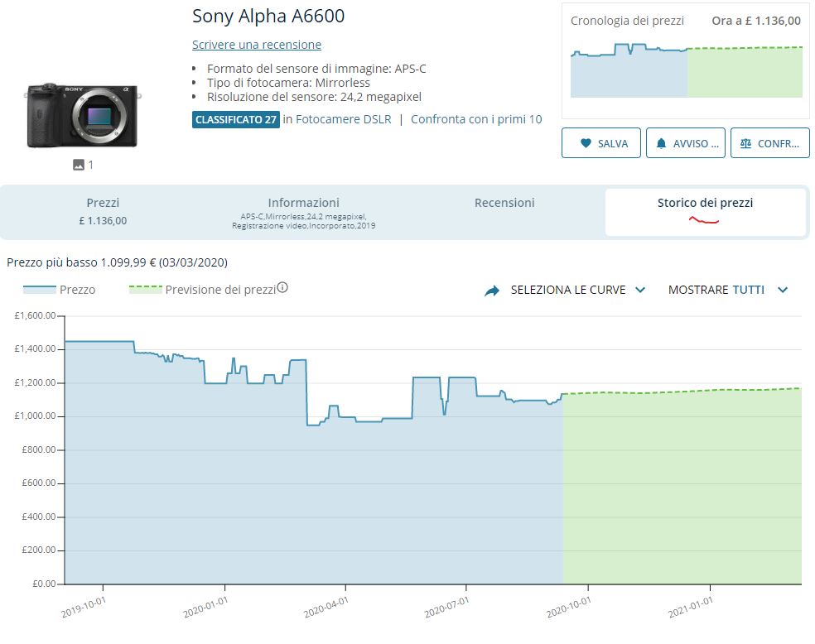815x644 pixels.
Task: Click the Scrivere una recensione link
Action: click(257, 45)
